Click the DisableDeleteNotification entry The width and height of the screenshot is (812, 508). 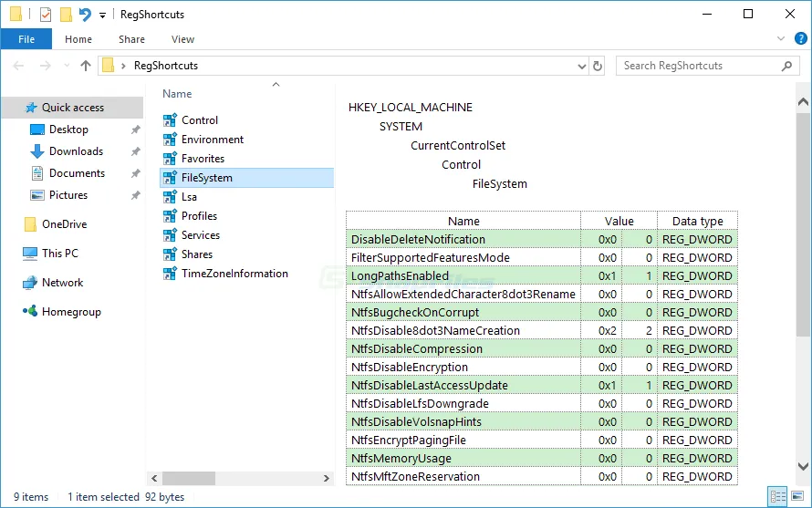[418, 239]
